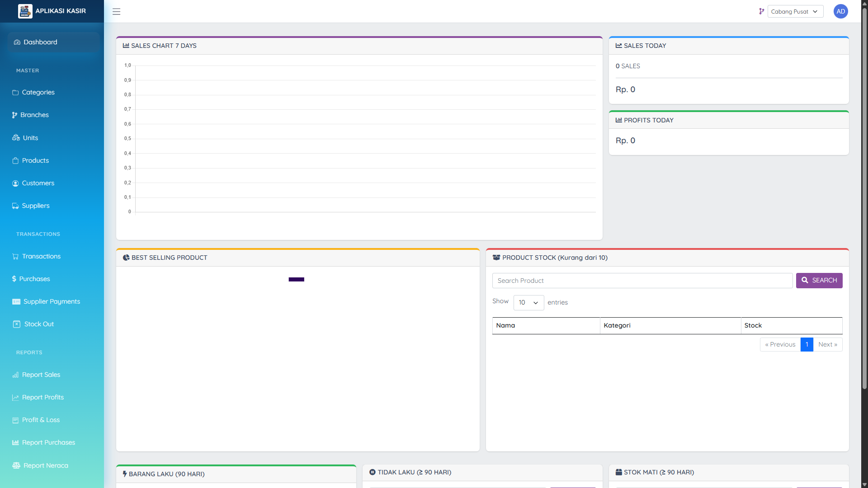Click the Report Neraca scales icon
This screenshot has height=488, width=868.
16,465
